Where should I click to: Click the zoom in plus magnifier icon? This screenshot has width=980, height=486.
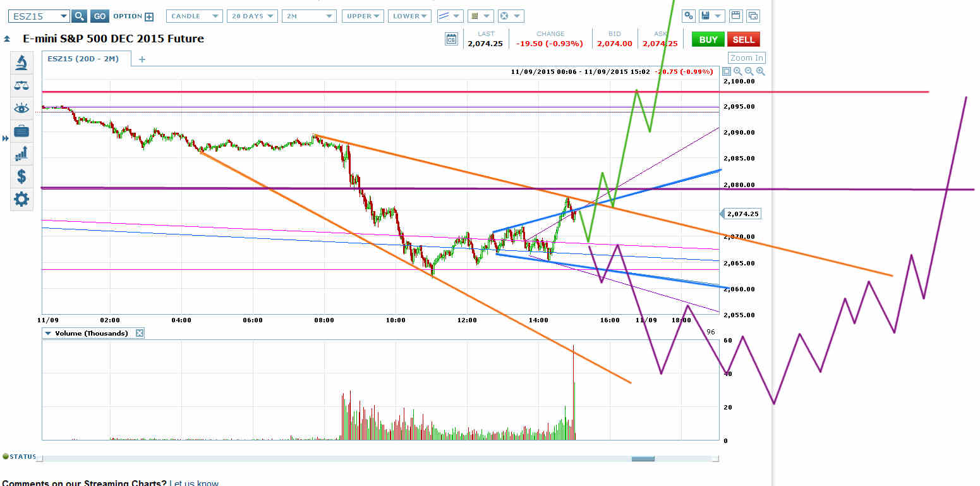click(x=760, y=71)
